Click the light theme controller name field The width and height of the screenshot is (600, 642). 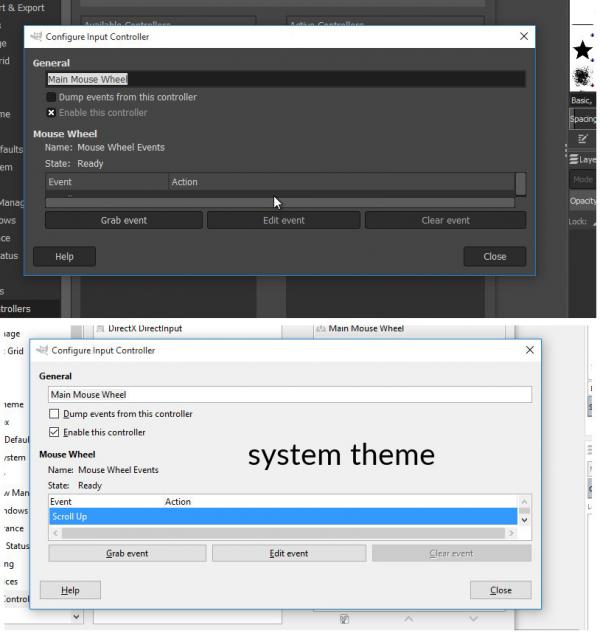coord(290,395)
